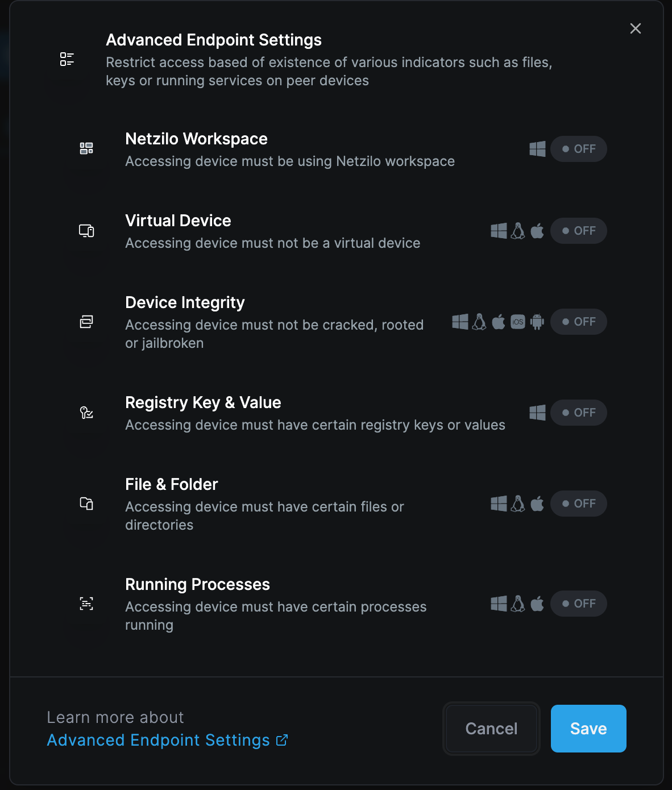The width and height of the screenshot is (672, 790).
Task: Enable the File & Folder check toggle
Action: 579,504
